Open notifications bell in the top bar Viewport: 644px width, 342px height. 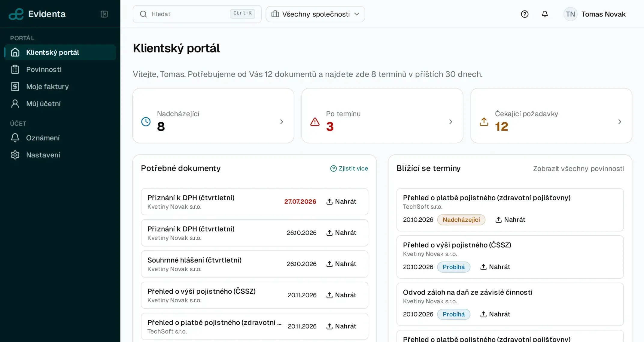coord(545,14)
